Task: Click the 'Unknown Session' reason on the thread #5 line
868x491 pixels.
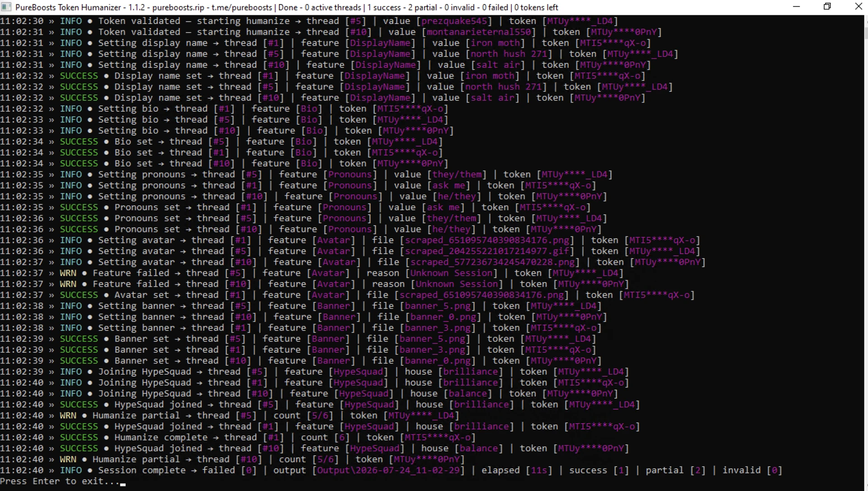Action: [x=451, y=273]
